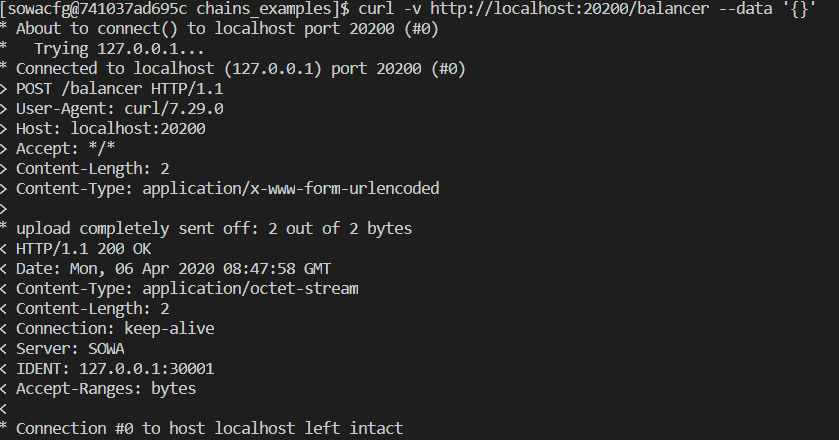This screenshot has height=440, width=839.
Task: Click the 'POST /balancer HTTP/1.1' request line
Action: pos(111,88)
